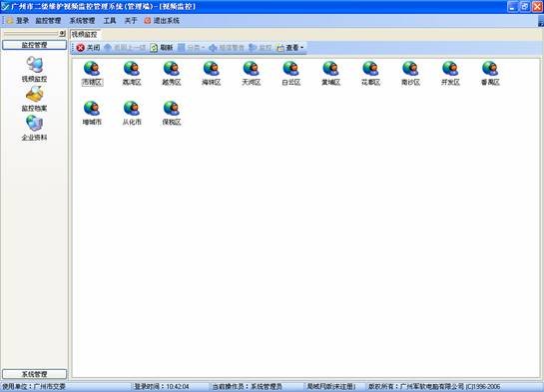544x392 pixels.
Task: Open the 视频监控 sidebar icon
Action: tap(34, 69)
